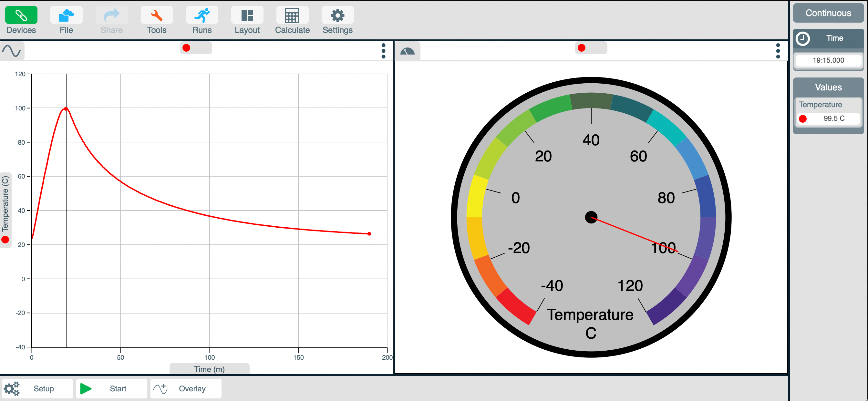
Task: Click the gauge's Temperature C label
Action: (x=590, y=324)
